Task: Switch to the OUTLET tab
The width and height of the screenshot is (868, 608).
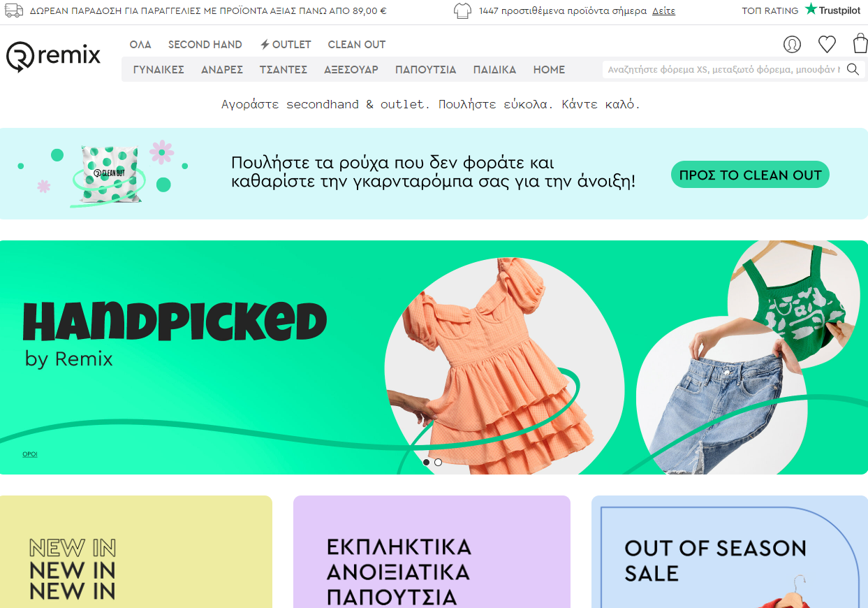Action: click(x=286, y=45)
